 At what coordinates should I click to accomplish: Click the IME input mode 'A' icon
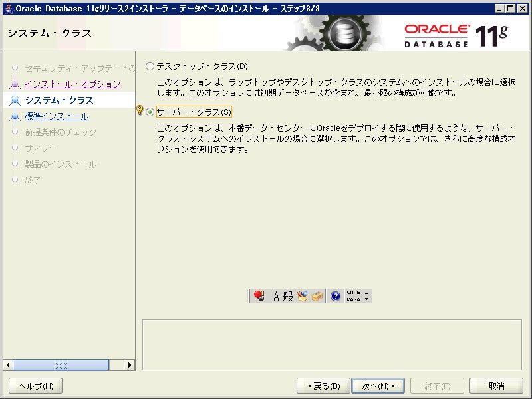pyautogui.click(x=277, y=297)
